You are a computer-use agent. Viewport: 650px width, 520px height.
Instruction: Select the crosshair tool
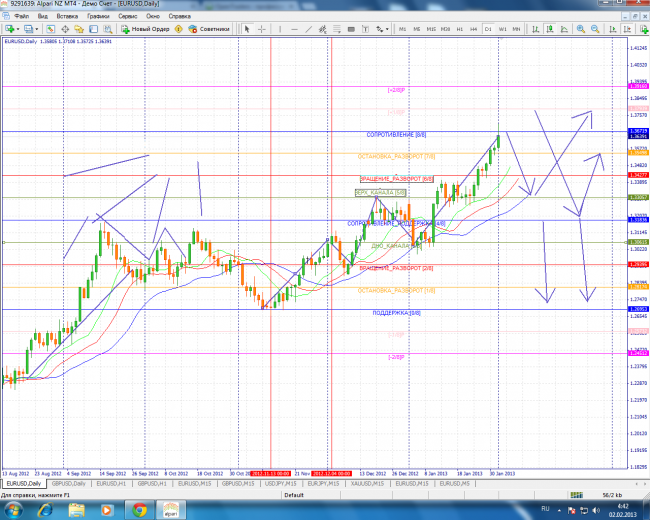pos(260,29)
